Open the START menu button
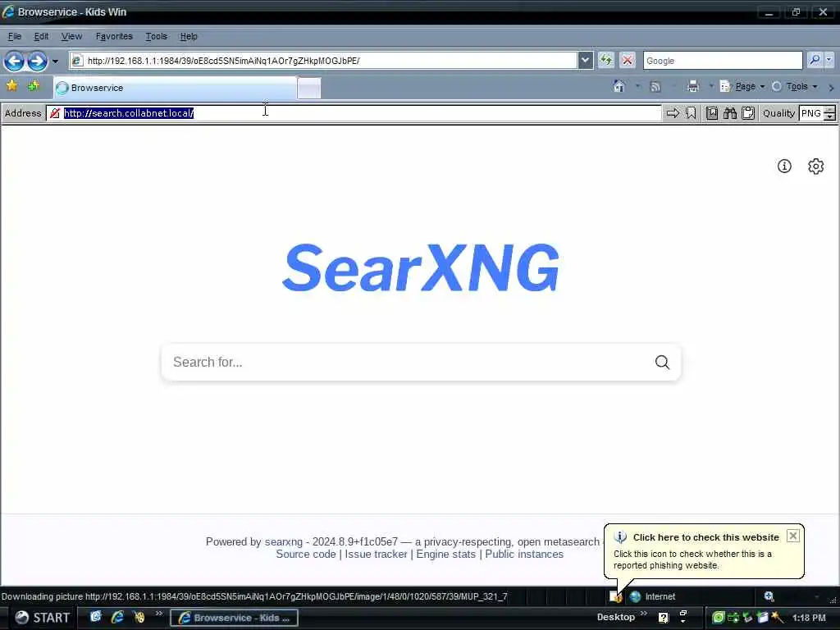Viewport: 840px width, 630px height. click(x=41, y=618)
